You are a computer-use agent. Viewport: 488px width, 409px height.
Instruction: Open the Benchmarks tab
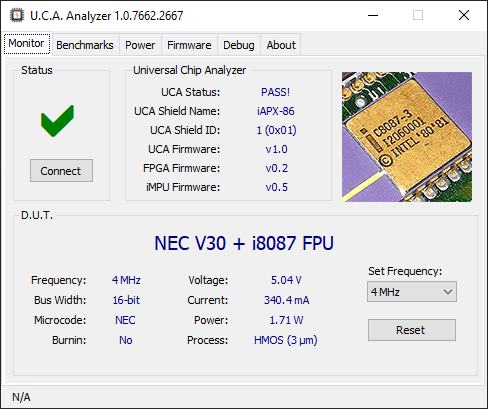tap(85, 45)
